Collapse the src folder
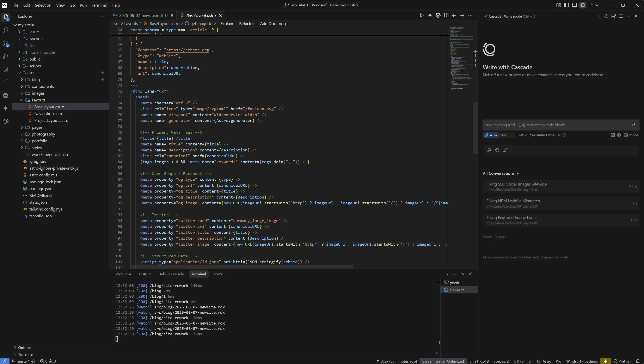Viewport: 644px width, 364px height. [x=19, y=73]
